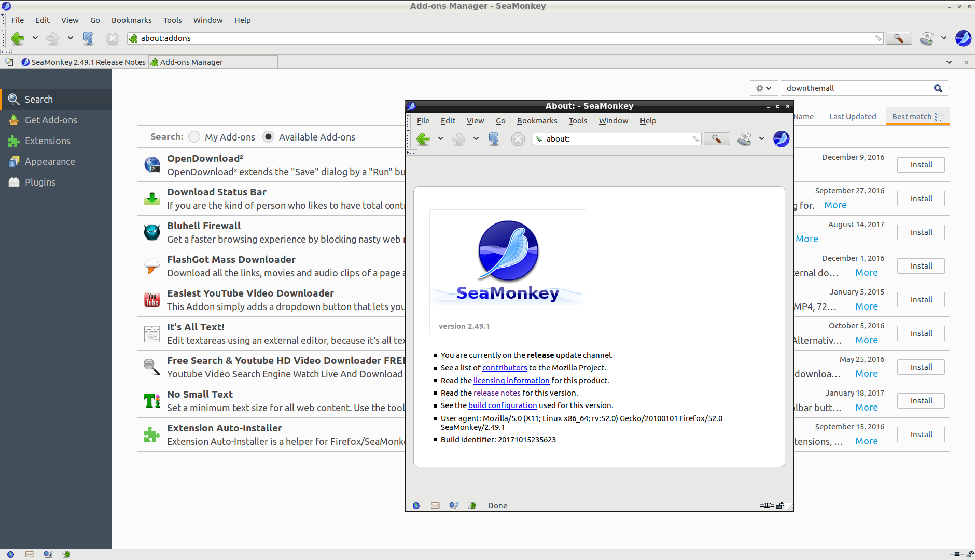This screenshot has width=975, height=560.
Task: Open Print dropdown arrow in main window
Action: point(944,38)
